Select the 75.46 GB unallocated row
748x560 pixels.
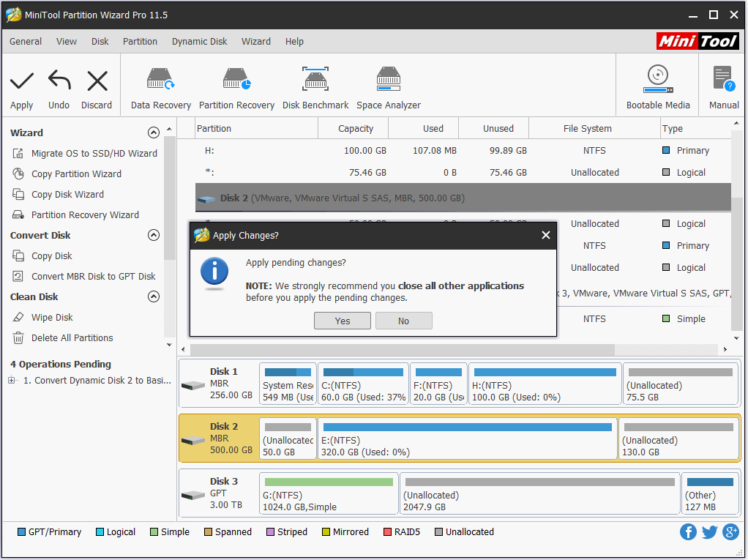463,173
